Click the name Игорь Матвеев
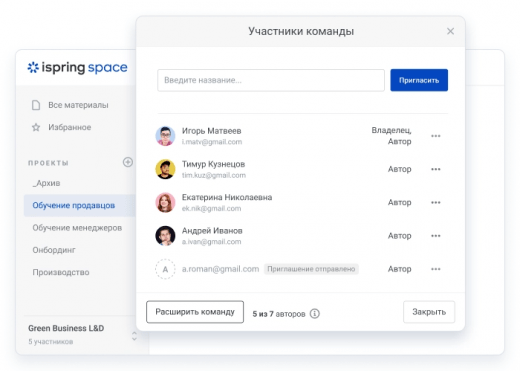Image resolution: width=520 pixels, height=371 pixels. [211, 131]
